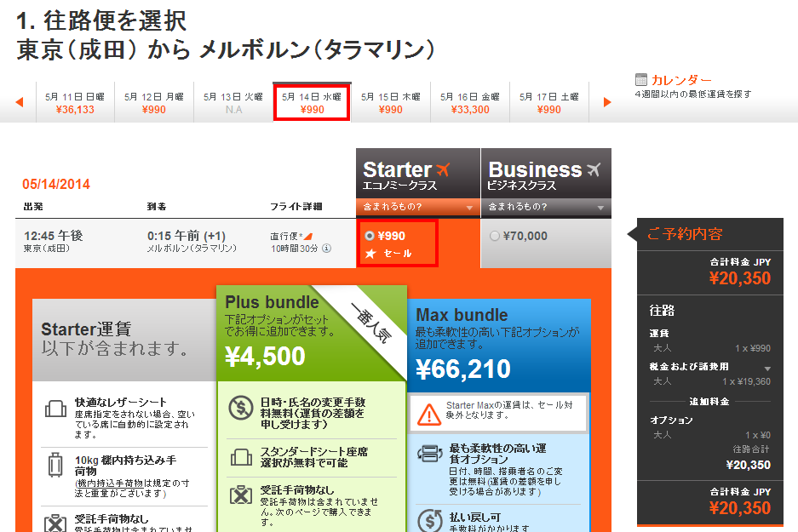The image size is (798, 532).
Task: Click the ご予約内容 booking summary header
Action: pos(685,234)
